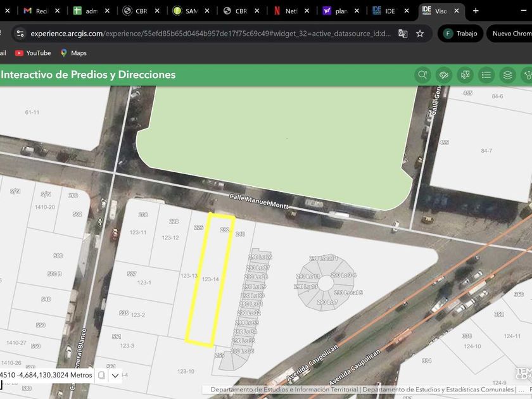Bookmark this page with star icon
Image resolution: width=532 pixels, height=399 pixels.
pyautogui.click(x=420, y=34)
